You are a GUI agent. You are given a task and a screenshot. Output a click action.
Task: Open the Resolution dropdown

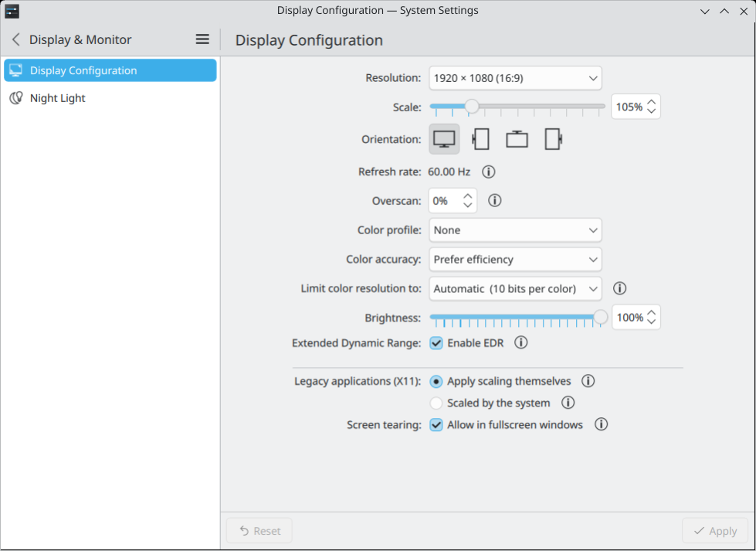click(x=515, y=78)
